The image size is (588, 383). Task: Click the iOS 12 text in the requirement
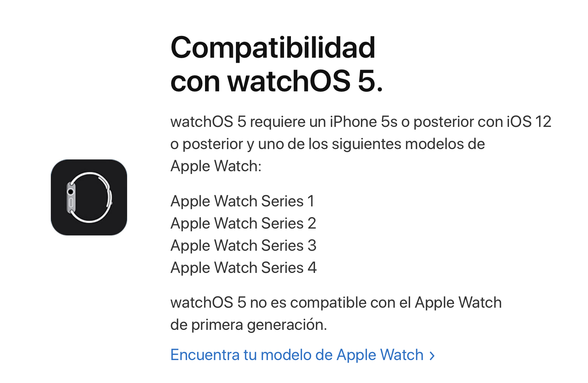(529, 122)
